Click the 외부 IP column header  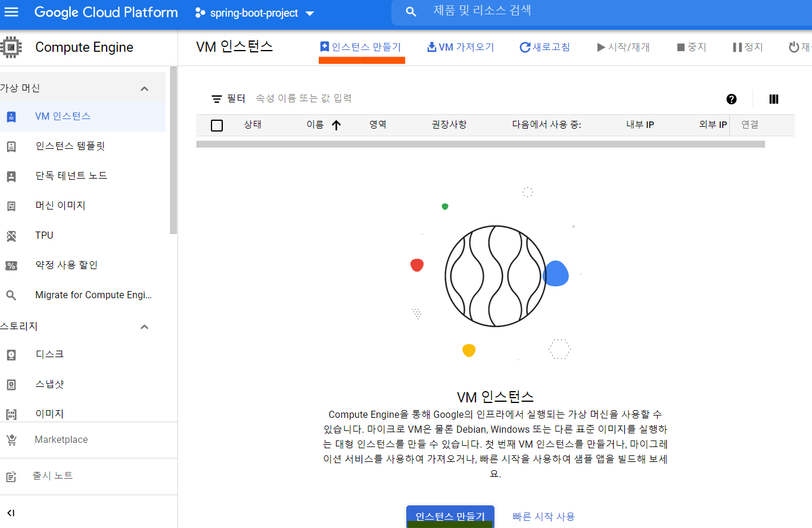tap(713, 125)
